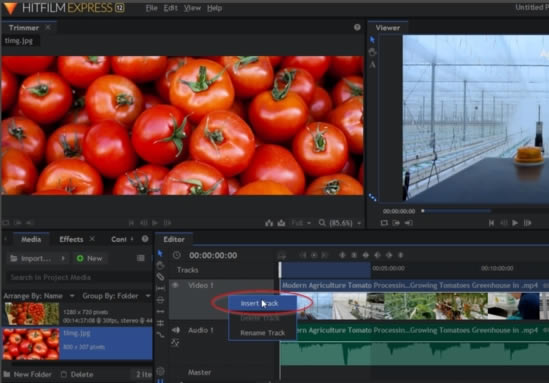Click the New Folder button
549x383 pixels.
click(28, 374)
